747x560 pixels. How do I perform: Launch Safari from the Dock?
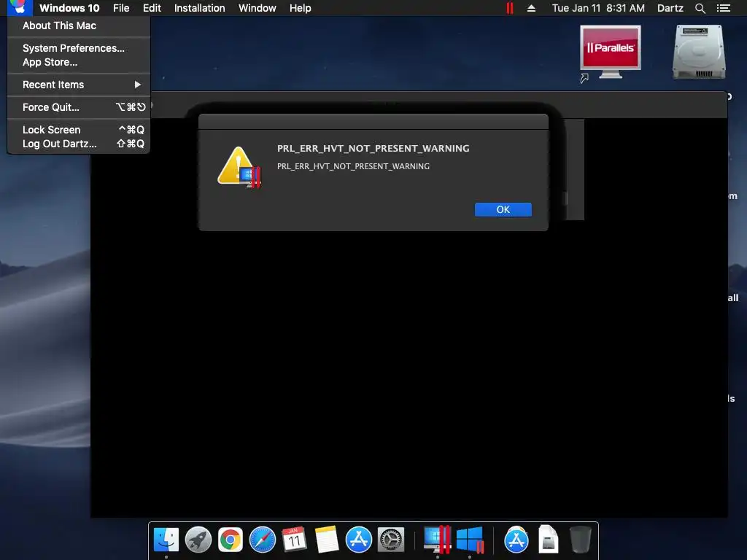263,540
